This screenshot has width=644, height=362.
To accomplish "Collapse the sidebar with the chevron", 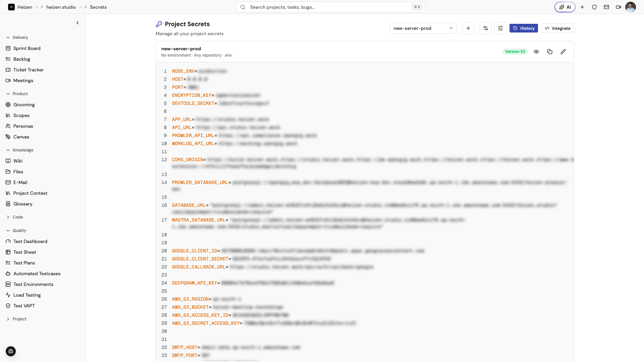I will 77,23.
